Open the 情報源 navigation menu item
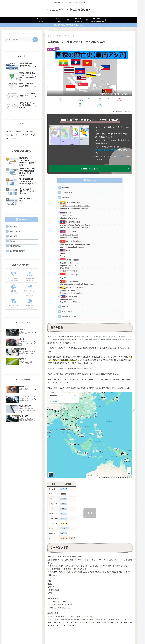 click(97, 20)
